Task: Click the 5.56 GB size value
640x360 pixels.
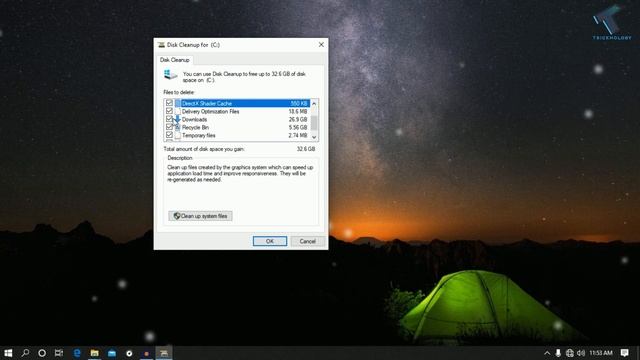Action: [x=298, y=127]
